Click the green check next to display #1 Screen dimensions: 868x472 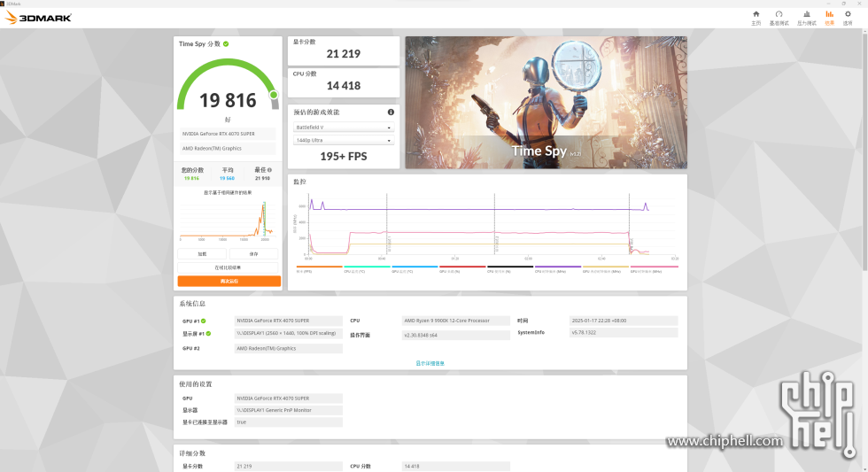point(208,334)
